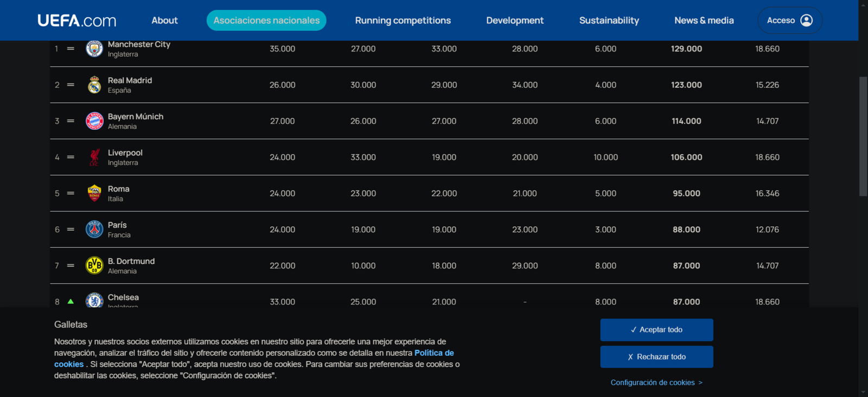Click Italia under Roma
The width and height of the screenshot is (868, 397).
[x=115, y=199]
